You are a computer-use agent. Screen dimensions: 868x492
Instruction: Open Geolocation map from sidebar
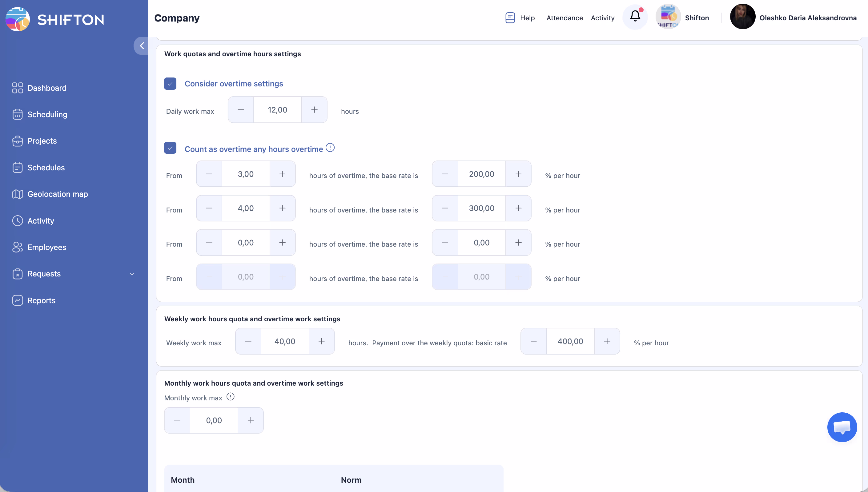coord(58,194)
